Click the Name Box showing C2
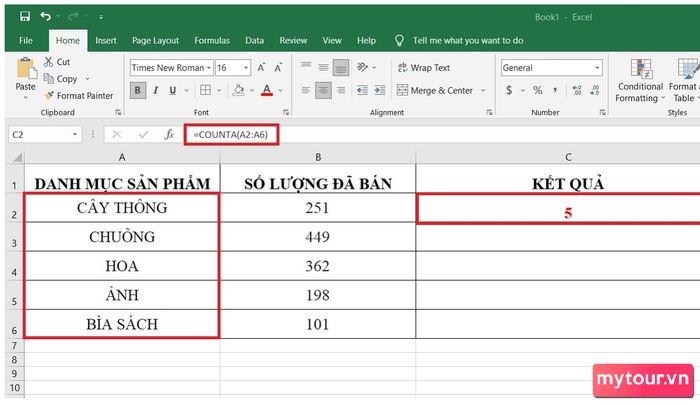 click(x=44, y=134)
